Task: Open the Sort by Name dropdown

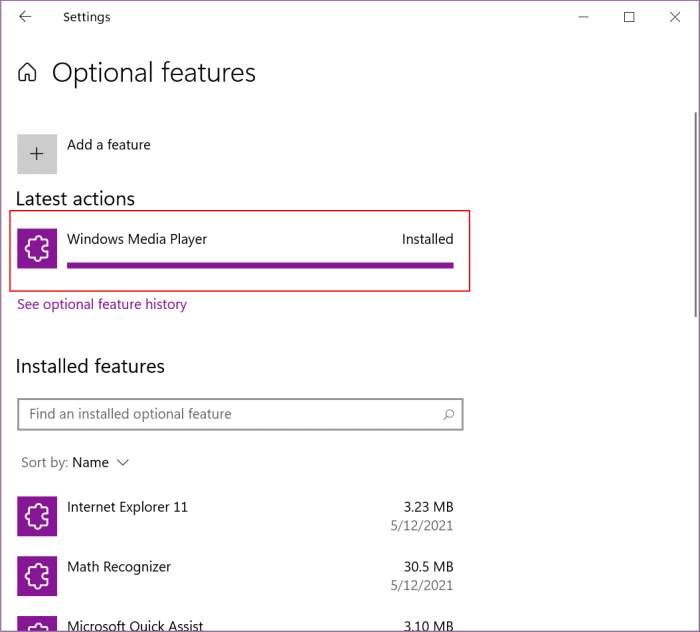Action: [75, 462]
